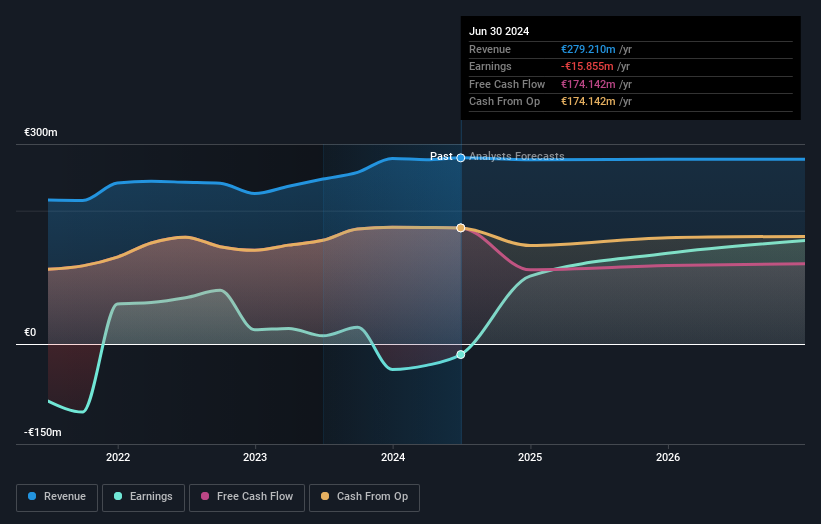Toggle the Free Cash Flow legend button
Image resolution: width=821 pixels, height=524 pixels.
247,497
